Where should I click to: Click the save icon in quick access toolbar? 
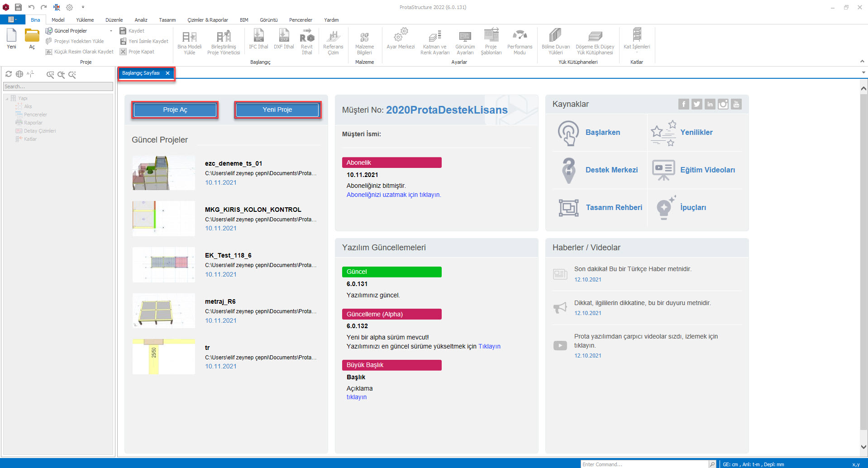pos(18,7)
